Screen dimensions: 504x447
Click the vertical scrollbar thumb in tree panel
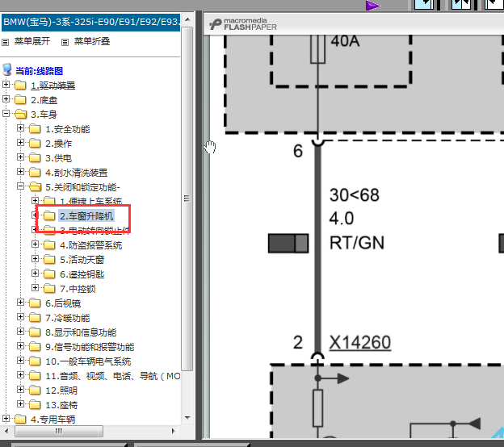coord(187,198)
